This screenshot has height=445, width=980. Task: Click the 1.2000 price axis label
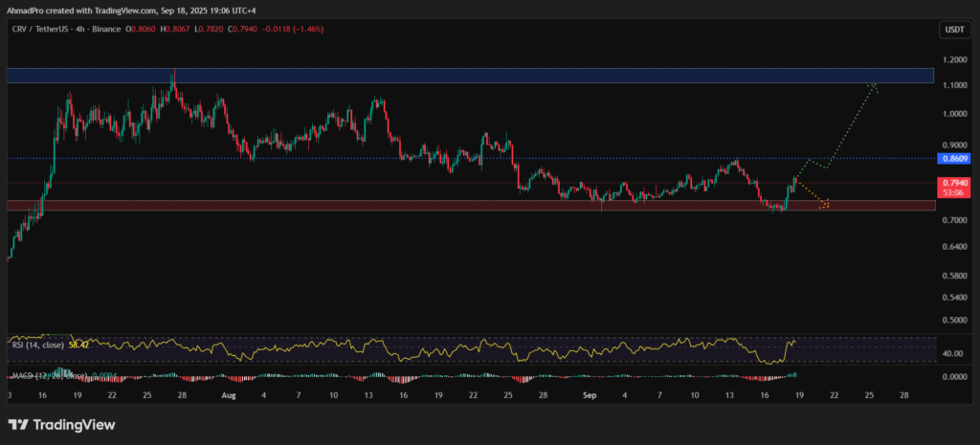(953, 60)
